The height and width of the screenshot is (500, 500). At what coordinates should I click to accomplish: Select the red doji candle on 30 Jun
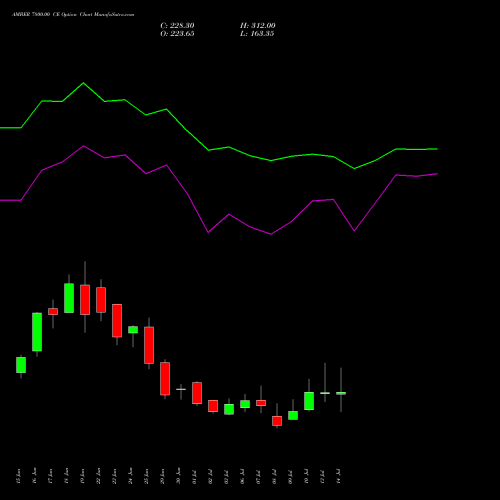181,389
